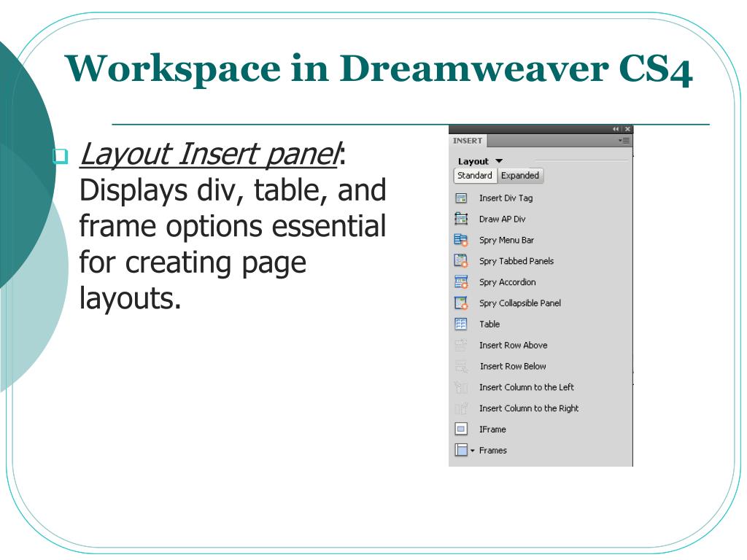Click the Insert Div Tag label
The height and width of the screenshot is (560, 747).
pos(506,198)
